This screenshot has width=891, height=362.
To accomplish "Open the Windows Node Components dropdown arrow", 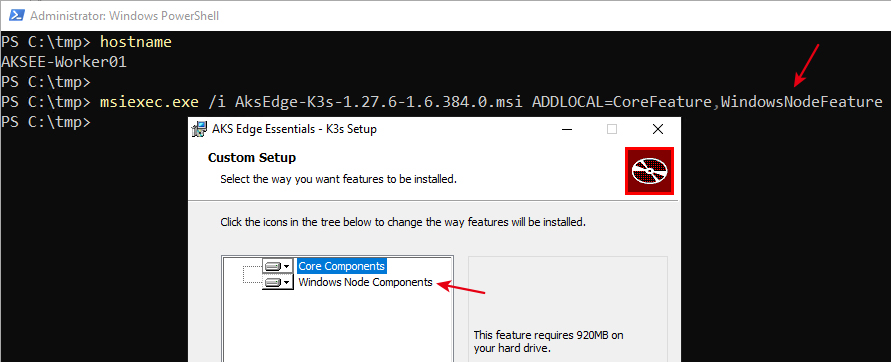I will coord(288,282).
